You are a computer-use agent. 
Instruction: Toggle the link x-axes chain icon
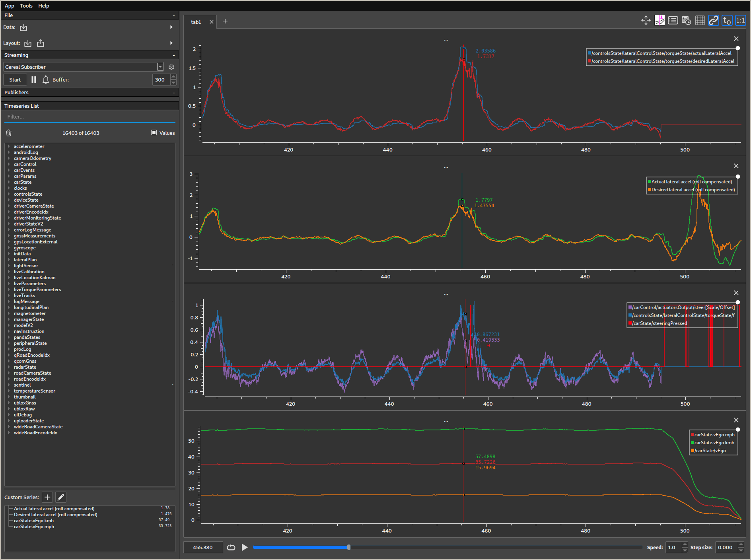click(x=713, y=20)
